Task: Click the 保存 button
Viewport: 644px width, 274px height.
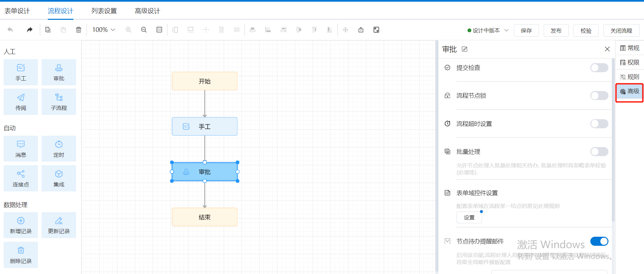Action: 526,31
